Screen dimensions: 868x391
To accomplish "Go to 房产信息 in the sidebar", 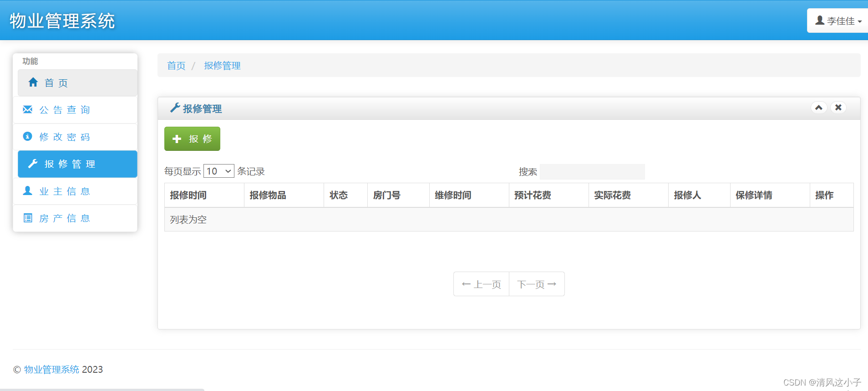I will tap(75, 218).
